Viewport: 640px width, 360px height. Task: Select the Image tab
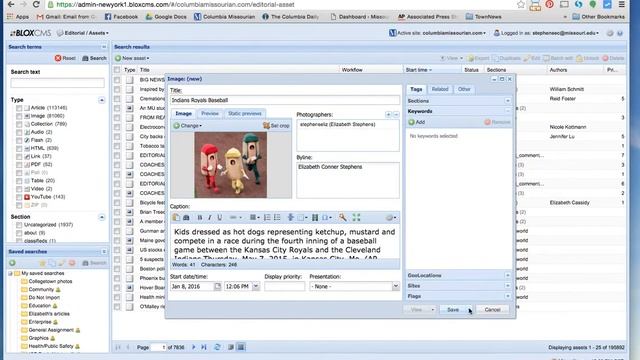pos(183,113)
